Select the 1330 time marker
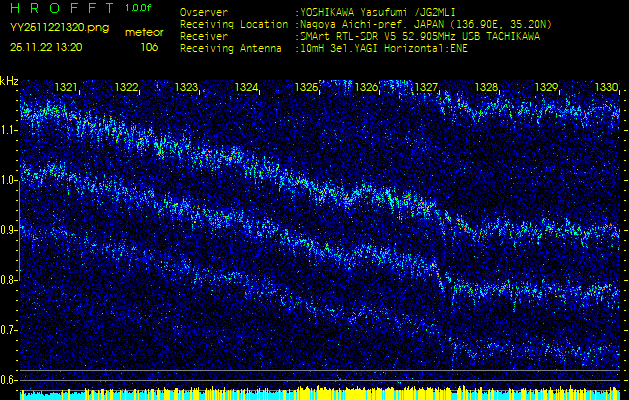This screenshot has height=400, width=629. point(606,88)
